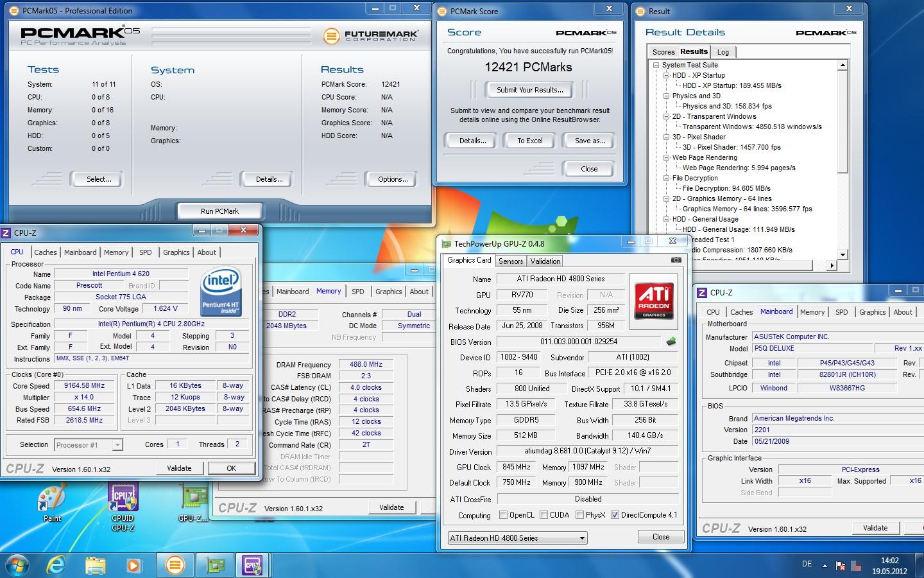The height and width of the screenshot is (578, 924).
Task: Click the BIOS save icon in GPU-Z
Action: coord(671,342)
